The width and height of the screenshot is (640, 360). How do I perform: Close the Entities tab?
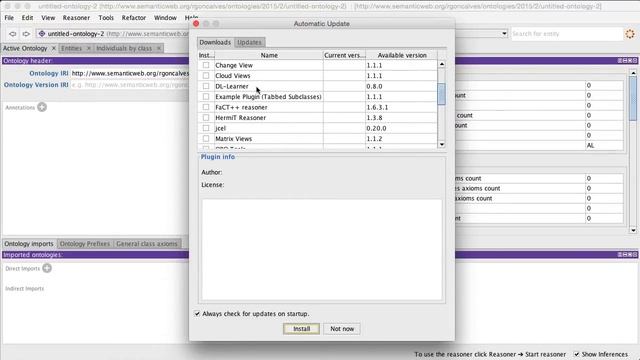pyautogui.click(x=89, y=48)
